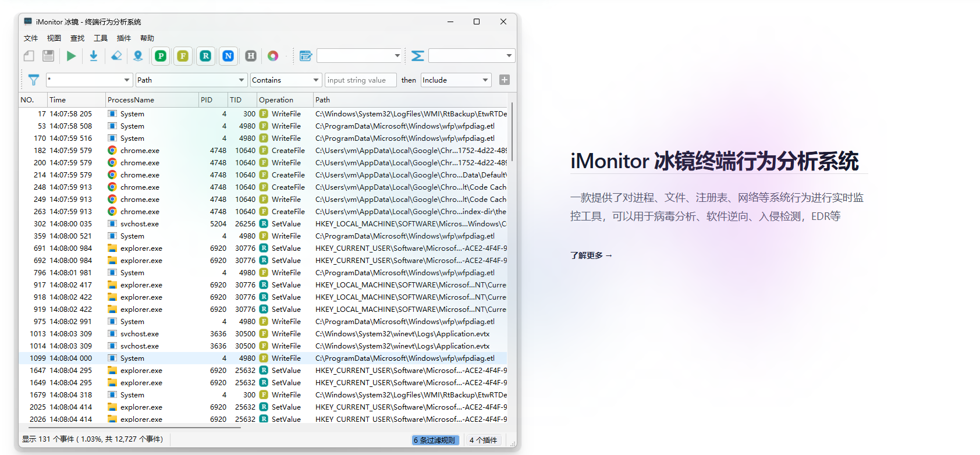Image resolution: width=980 pixels, height=455 pixels.
Task: Add filter rule with plus button
Action: (505, 80)
